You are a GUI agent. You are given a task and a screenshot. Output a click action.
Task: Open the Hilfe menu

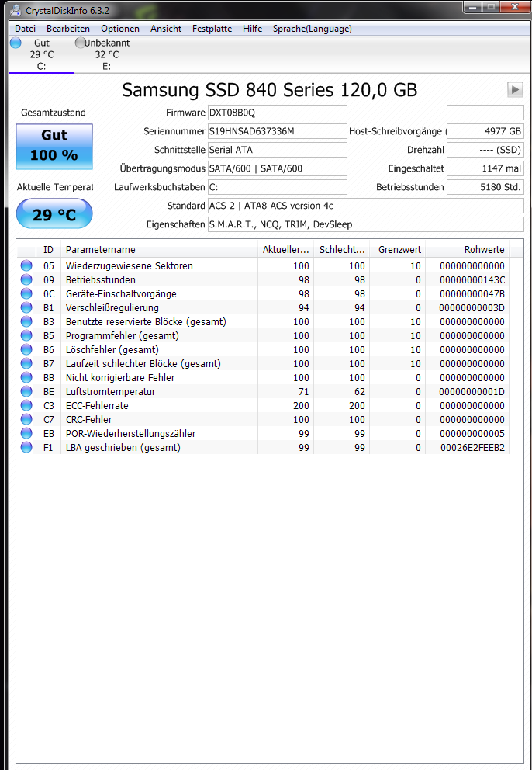[x=252, y=29]
